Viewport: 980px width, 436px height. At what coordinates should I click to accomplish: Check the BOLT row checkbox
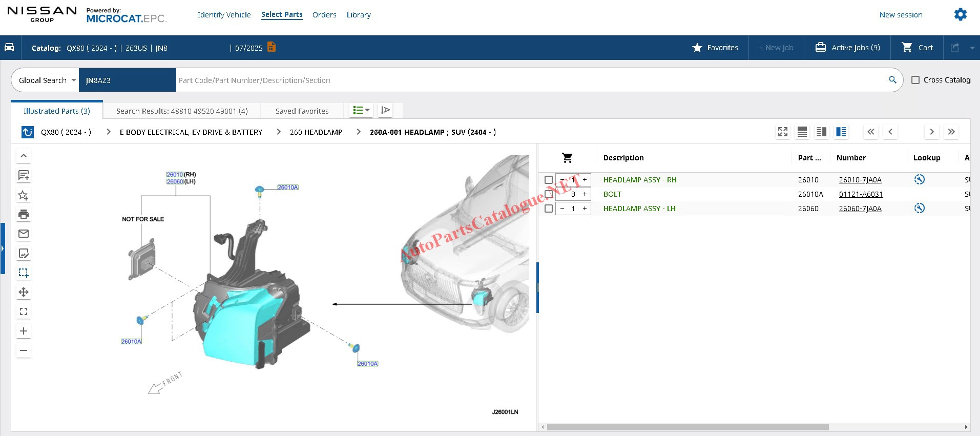(x=549, y=194)
